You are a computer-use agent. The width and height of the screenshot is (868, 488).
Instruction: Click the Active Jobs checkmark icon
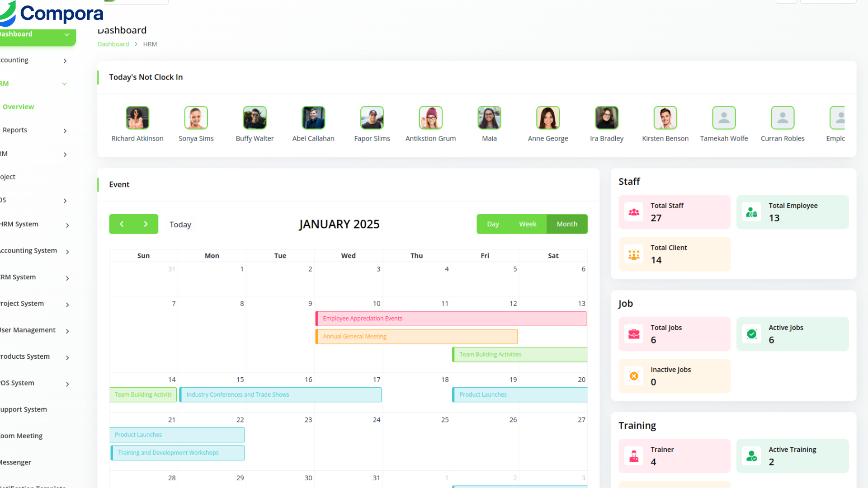pyautogui.click(x=752, y=334)
